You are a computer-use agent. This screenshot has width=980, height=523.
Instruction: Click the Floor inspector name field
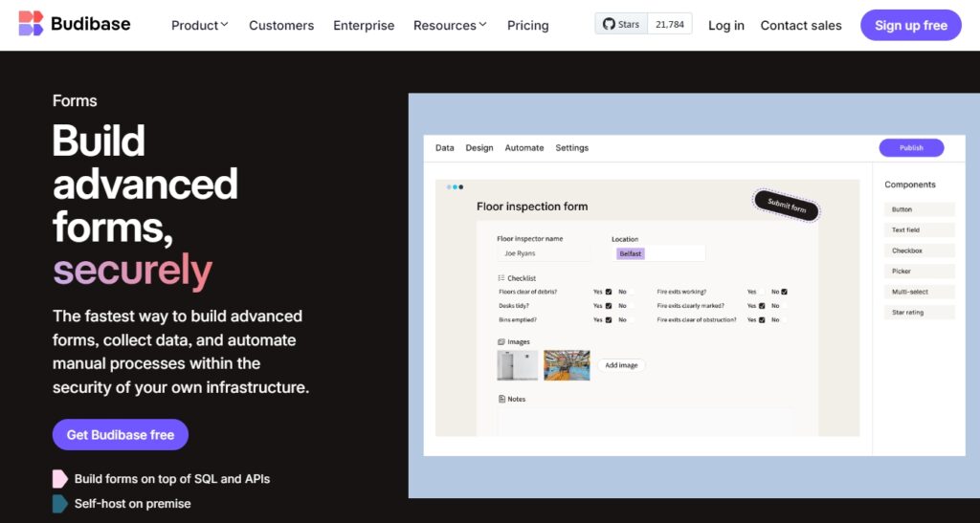tap(544, 253)
